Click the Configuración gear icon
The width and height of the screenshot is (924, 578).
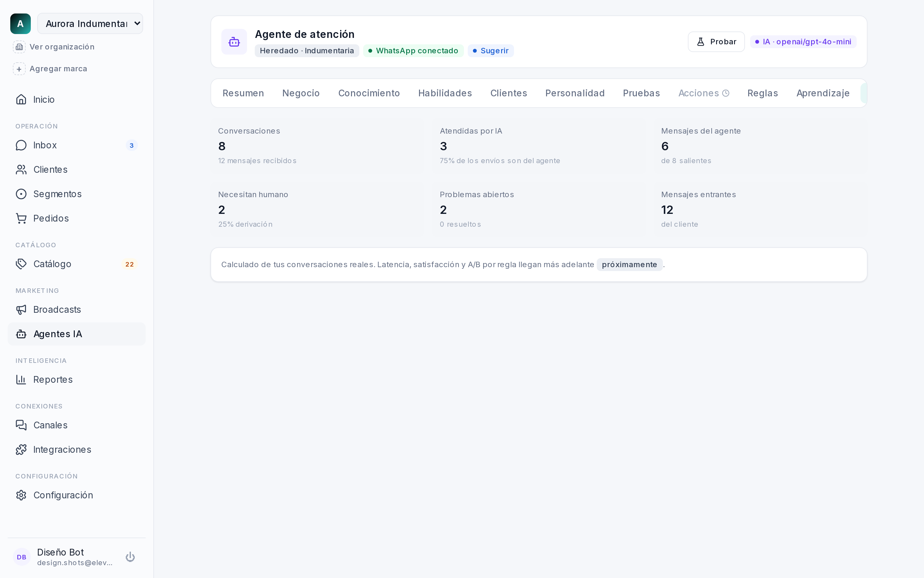[21, 495]
